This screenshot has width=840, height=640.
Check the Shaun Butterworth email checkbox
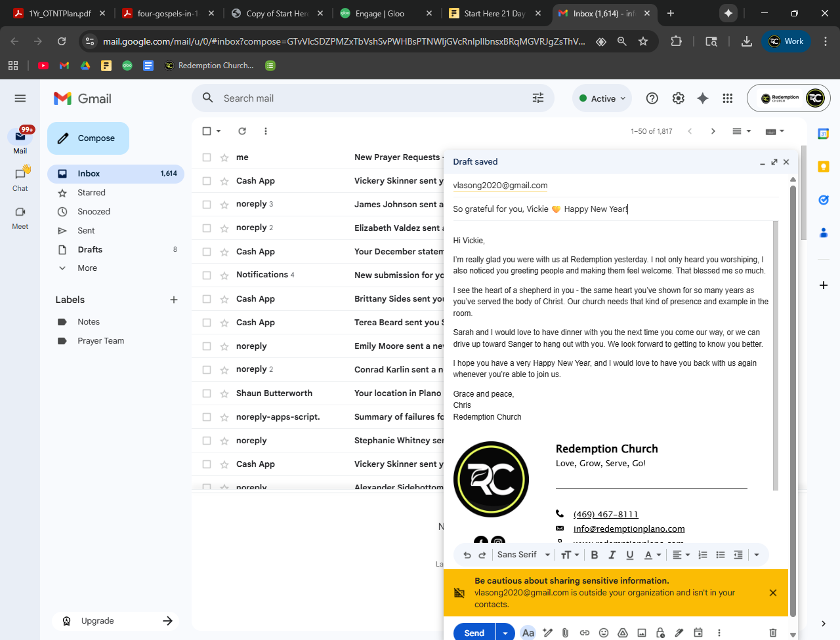[207, 393]
